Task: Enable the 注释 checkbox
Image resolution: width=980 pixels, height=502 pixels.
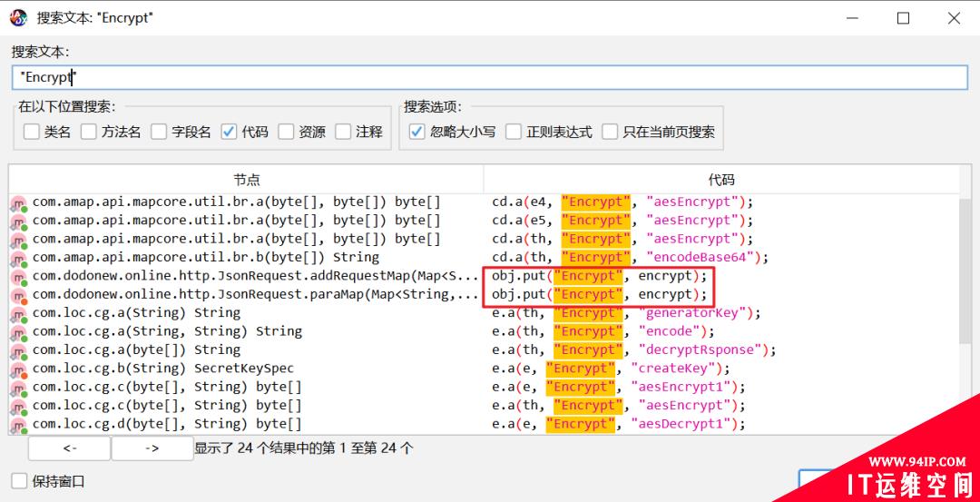Action: tap(342, 132)
